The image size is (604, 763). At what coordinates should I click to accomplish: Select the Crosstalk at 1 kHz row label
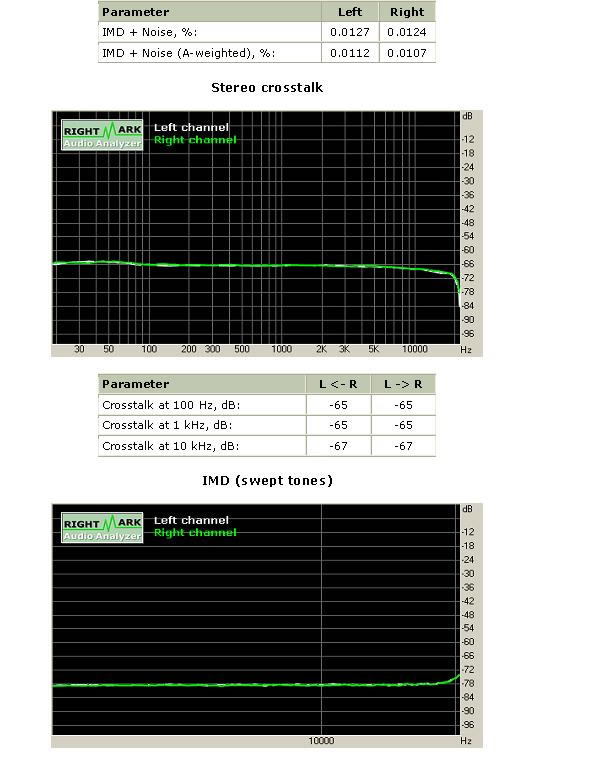pyautogui.click(x=168, y=425)
